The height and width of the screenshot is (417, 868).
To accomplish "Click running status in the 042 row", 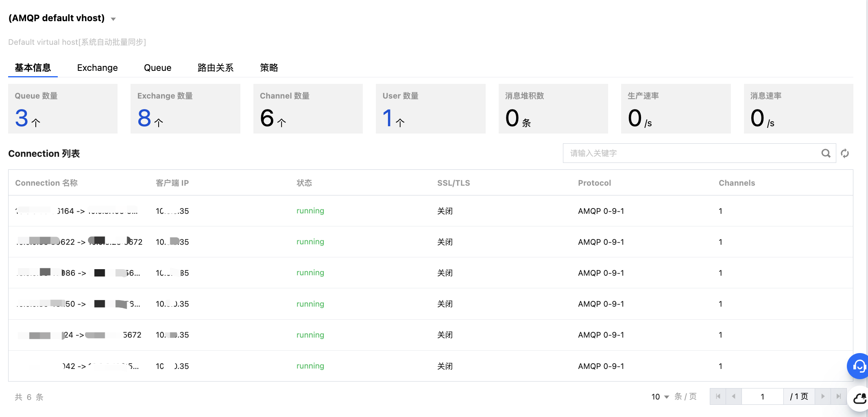I will [x=310, y=366].
